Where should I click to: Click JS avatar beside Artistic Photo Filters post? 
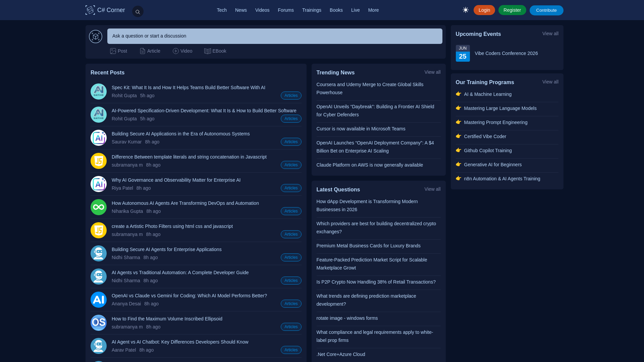tap(99, 230)
